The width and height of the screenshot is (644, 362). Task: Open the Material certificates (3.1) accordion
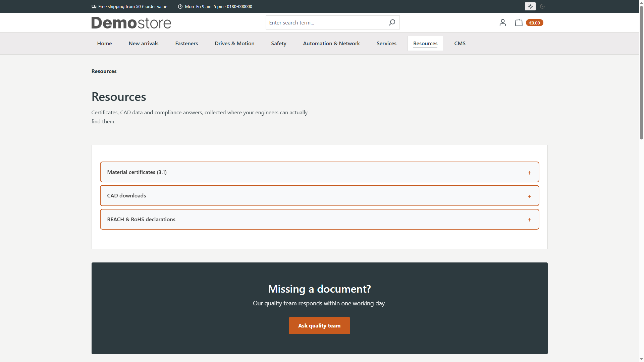click(319, 172)
